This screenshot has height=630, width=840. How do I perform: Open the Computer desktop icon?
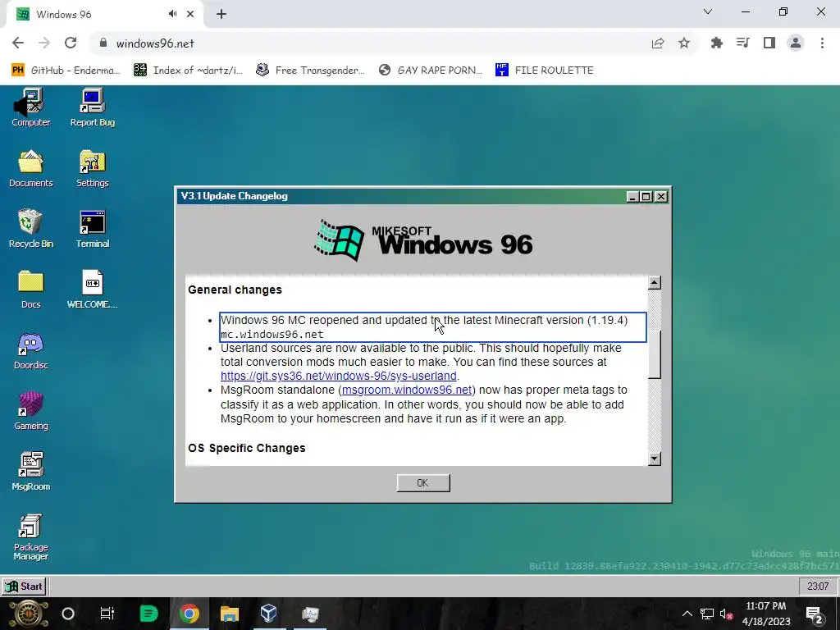pos(30,107)
